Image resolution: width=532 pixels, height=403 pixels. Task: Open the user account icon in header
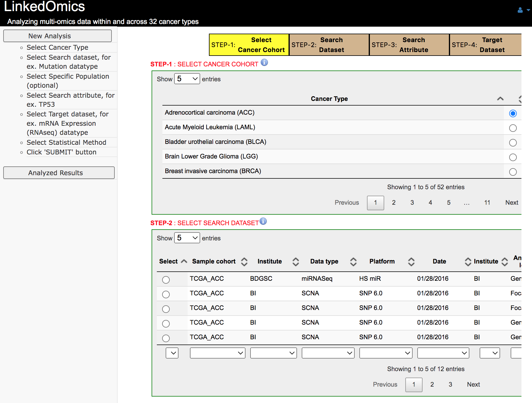[x=520, y=10]
